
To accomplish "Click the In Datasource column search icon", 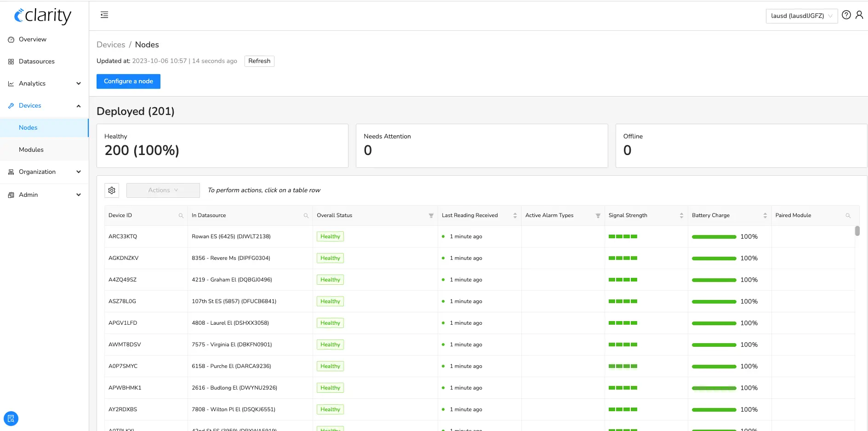I will (306, 215).
